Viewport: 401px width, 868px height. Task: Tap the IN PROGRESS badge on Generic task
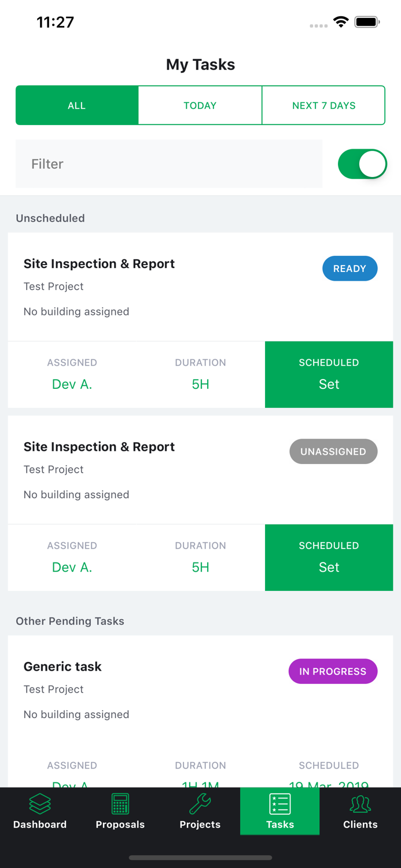pos(333,671)
